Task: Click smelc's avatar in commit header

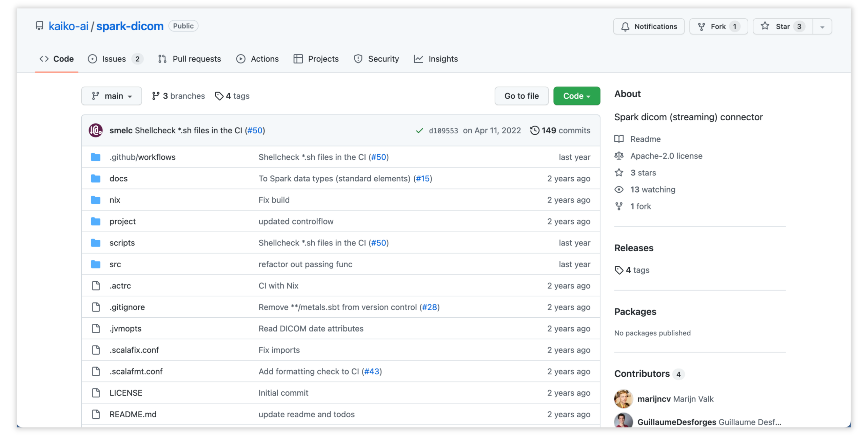Action: [96, 130]
